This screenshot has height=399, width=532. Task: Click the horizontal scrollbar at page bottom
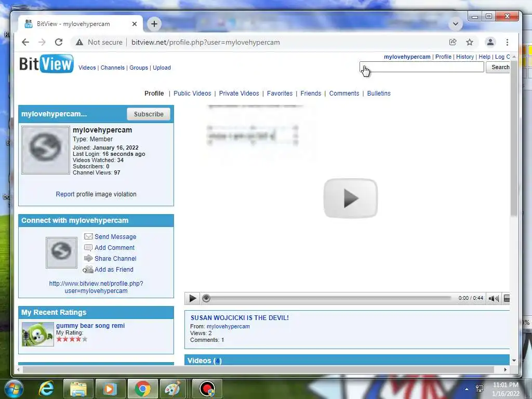tap(258, 369)
